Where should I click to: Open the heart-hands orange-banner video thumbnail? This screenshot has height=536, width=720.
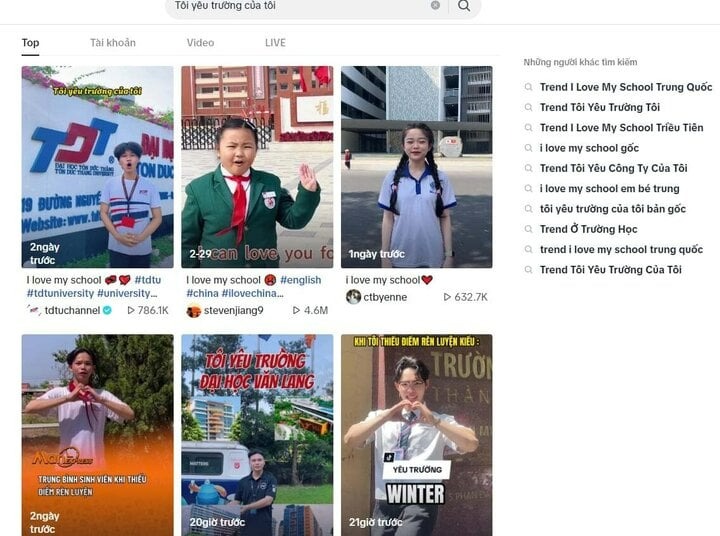tap(97, 435)
